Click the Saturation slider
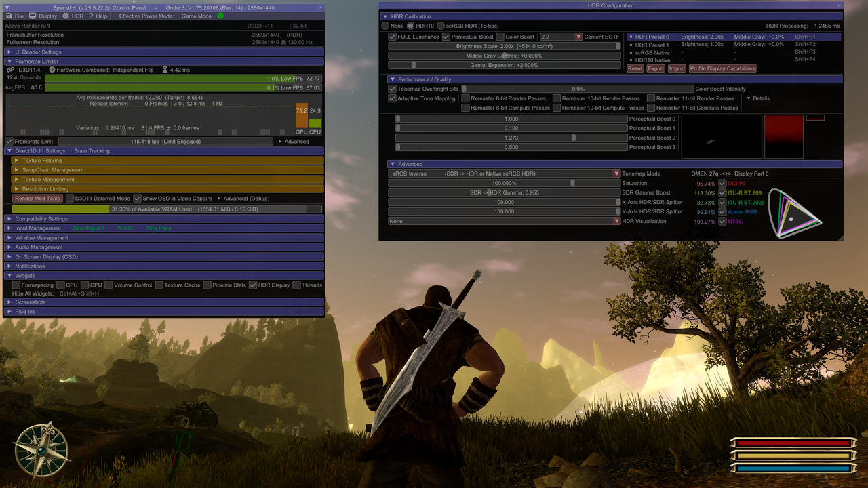The height and width of the screenshot is (488, 868). click(x=504, y=184)
